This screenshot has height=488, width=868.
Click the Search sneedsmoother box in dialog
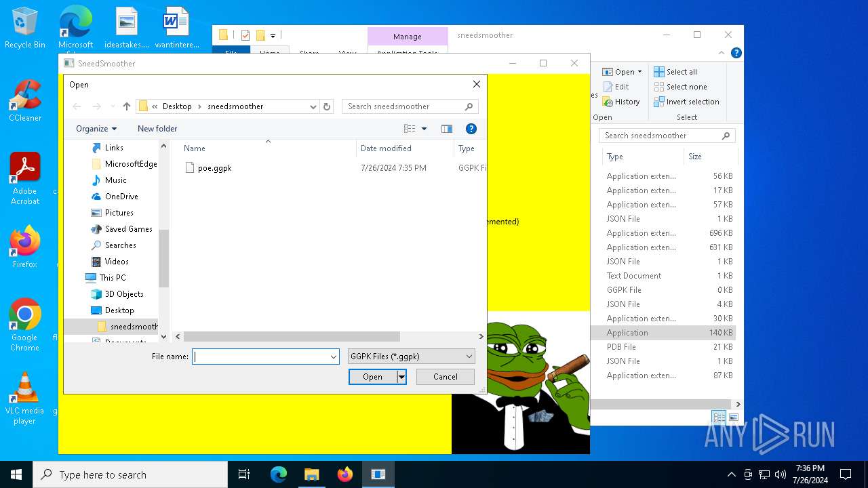coord(410,106)
